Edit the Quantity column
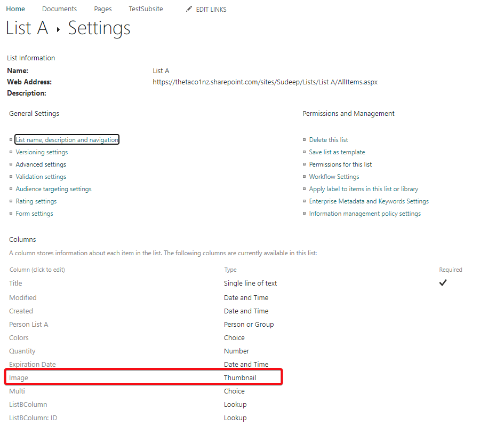The width and height of the screenshot is (504, 425). tap(22, 351)
